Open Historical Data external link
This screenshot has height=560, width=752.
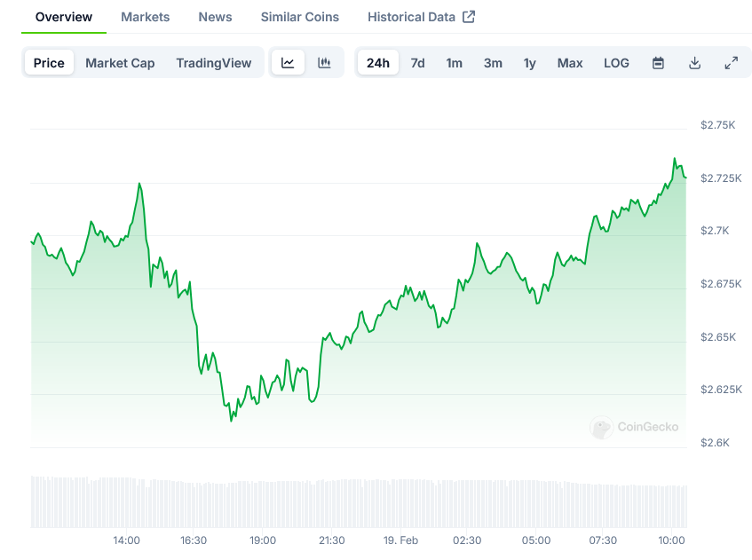421,17
